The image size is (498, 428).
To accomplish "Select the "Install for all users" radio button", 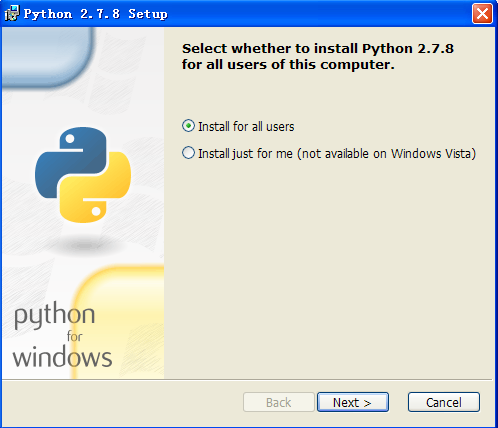I will click(x=188, y=126).
